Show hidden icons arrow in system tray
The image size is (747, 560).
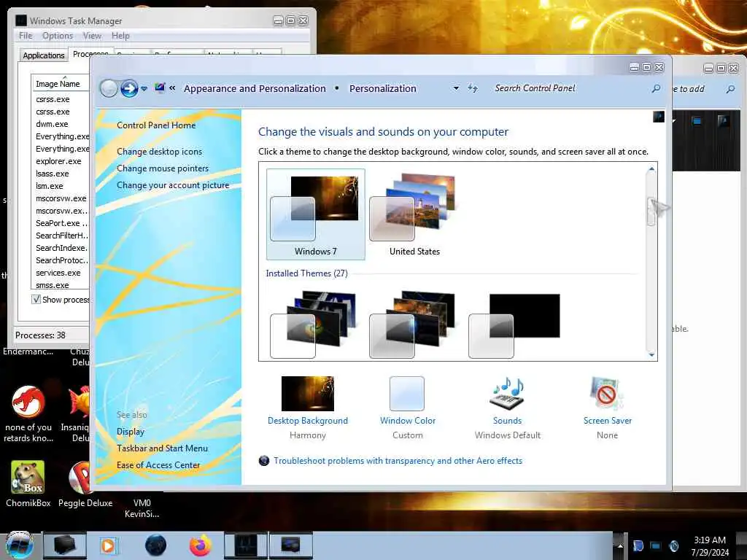tap(620, 546)
